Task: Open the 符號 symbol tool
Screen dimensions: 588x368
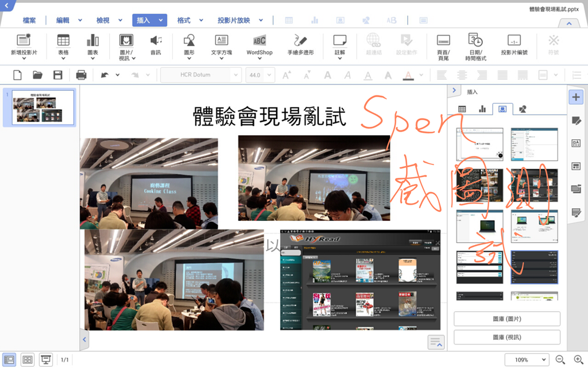Action: point(554,45)
